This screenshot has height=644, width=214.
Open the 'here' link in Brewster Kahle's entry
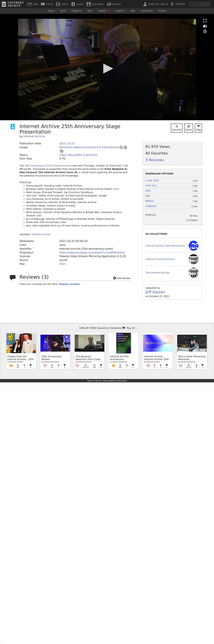(115, 189)
